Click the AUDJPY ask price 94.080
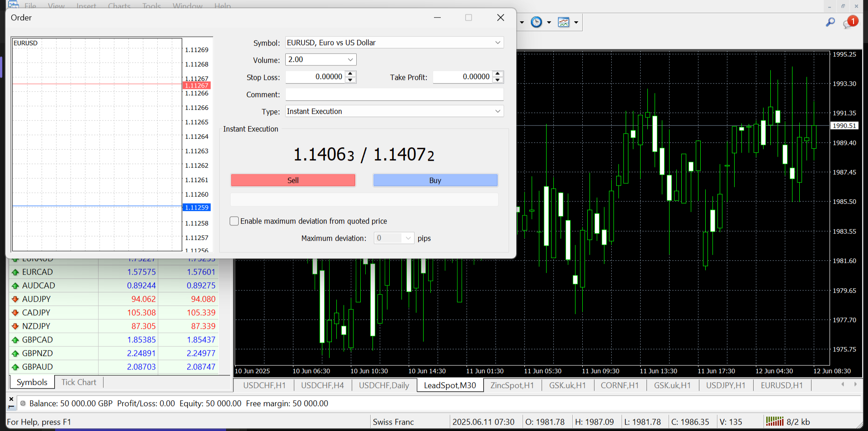The height and width of the screenshot is (431, 868). 203,299
